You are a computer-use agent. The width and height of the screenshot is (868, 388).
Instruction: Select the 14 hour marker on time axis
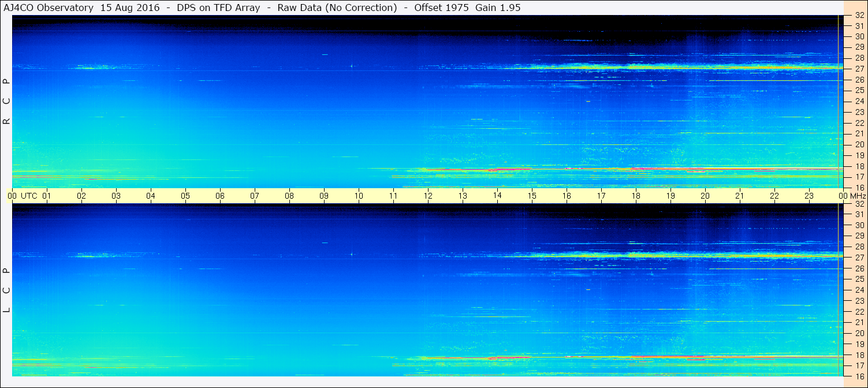point(497,196)
